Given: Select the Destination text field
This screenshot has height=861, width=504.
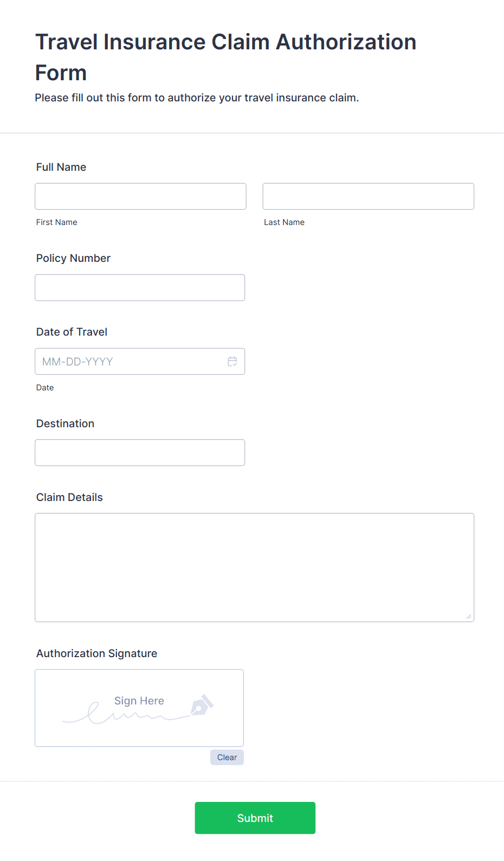Looking at the screenshot, I should click(140, 452).
